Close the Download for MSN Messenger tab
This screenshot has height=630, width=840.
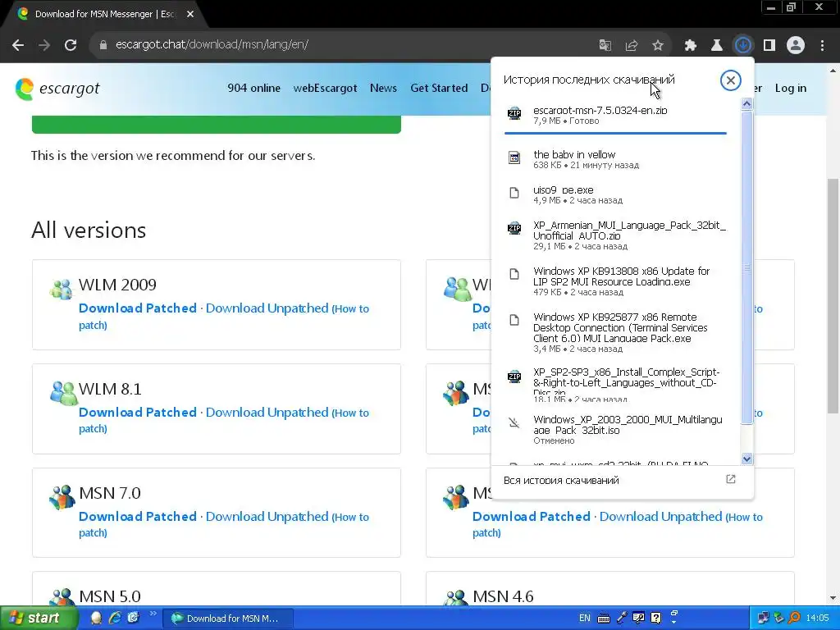tap(190, 14)
